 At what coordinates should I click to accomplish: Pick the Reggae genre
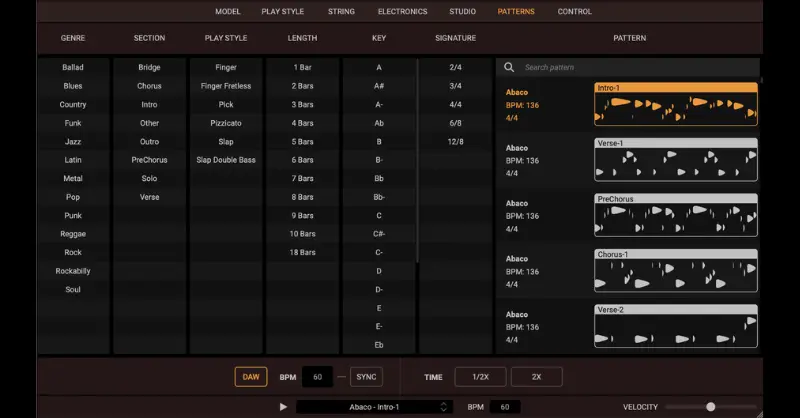coord(73,234)
